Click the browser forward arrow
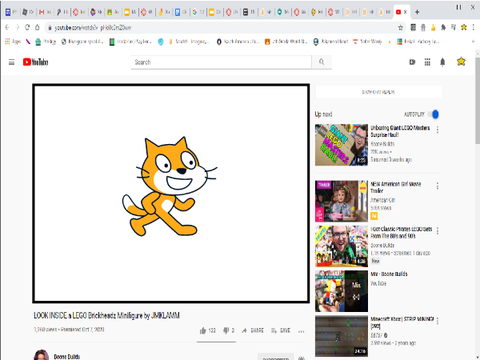Image resolution: width=480 pixels, height=360 pixels. [x=17, y=27]
